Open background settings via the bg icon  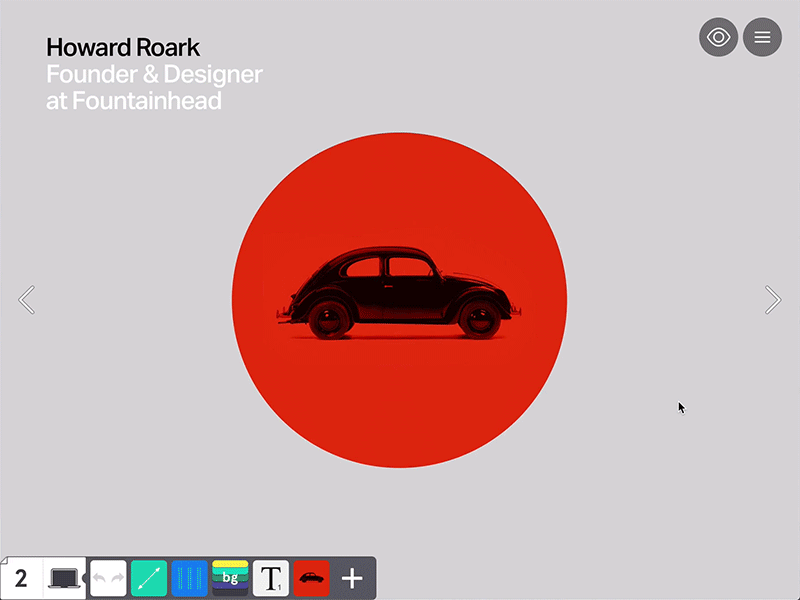(229, 577)
